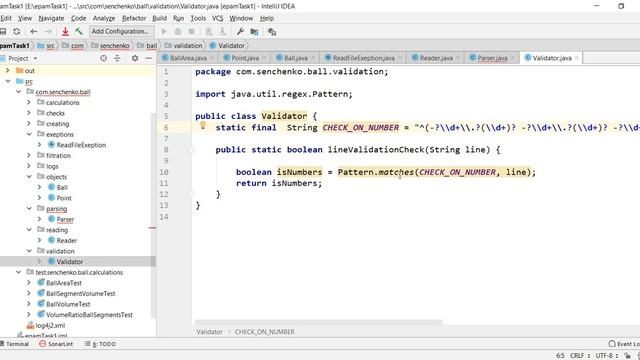Navigate forward with the right arrow icon
This screenshot has width=640, height=360.
pyautogui.click(x=48, y=31)
